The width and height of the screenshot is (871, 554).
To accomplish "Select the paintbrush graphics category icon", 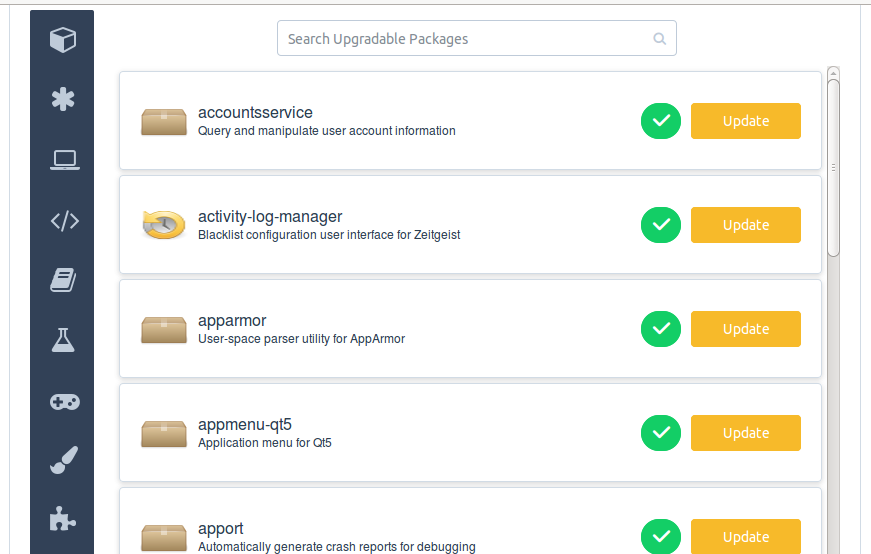I will [x=64, y=460].
